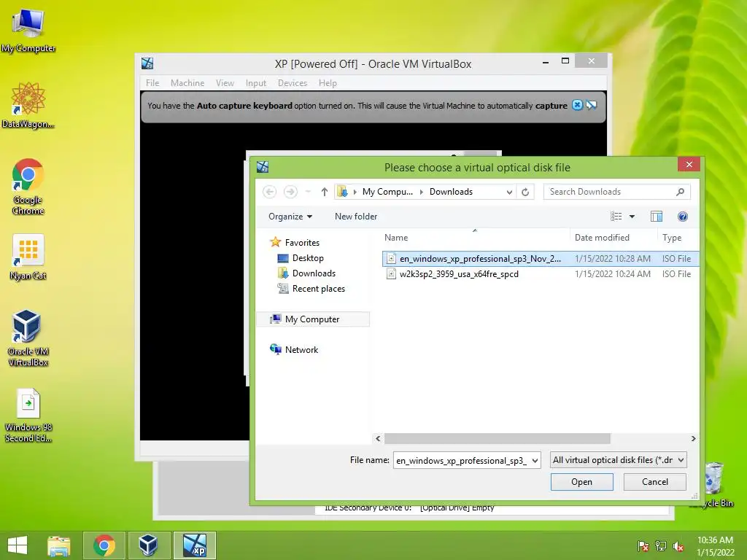Open the View menu in VirtualBox
The image size is (747, 560).
(x=225, y=83)
